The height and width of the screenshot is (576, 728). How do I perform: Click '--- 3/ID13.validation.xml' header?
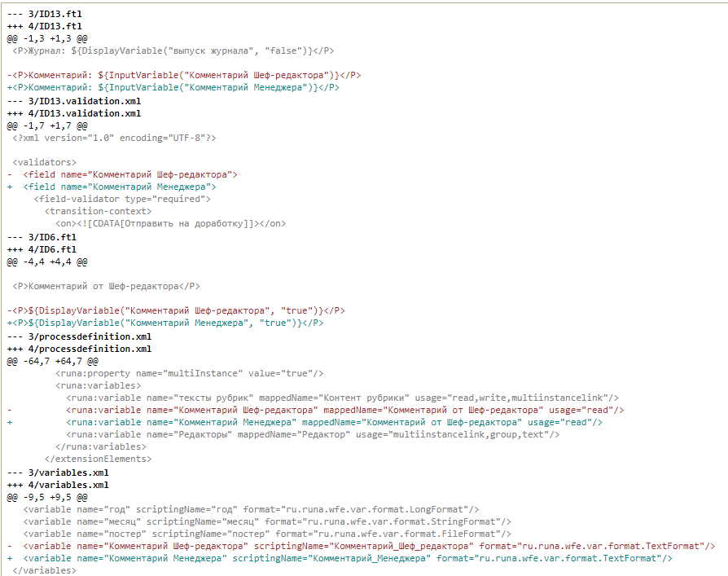click(74, 101)
